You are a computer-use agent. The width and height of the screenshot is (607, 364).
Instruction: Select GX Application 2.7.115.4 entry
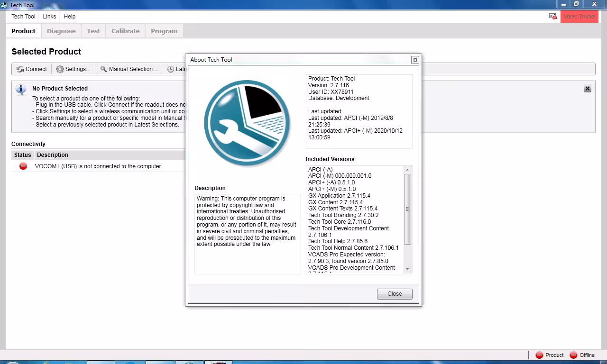click(339, 196)
